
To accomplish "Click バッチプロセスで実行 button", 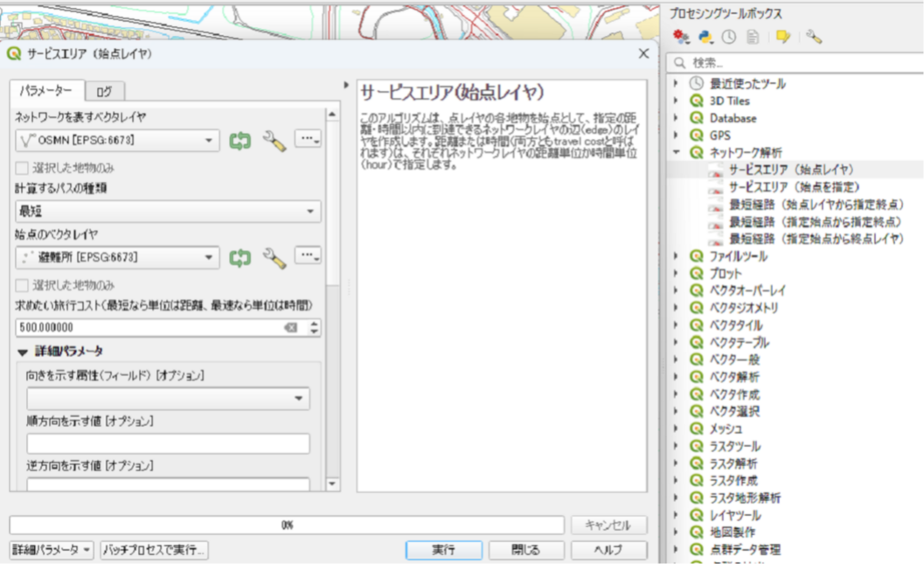I will point(154,550).
